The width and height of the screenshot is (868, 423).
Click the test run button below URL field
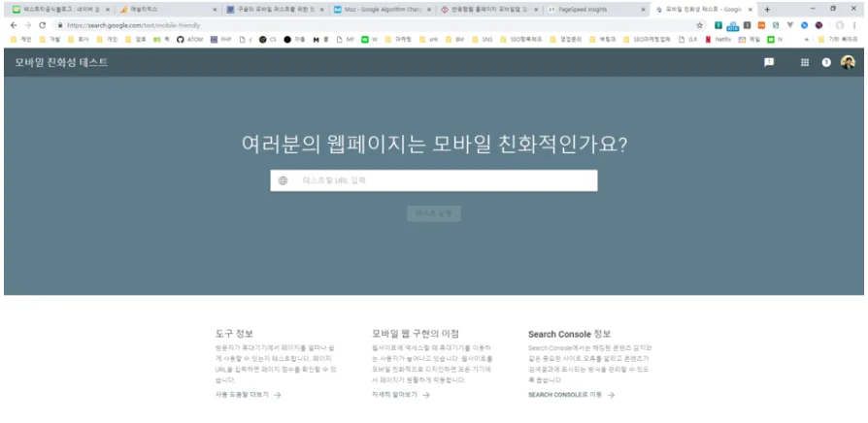click(434, 212)
